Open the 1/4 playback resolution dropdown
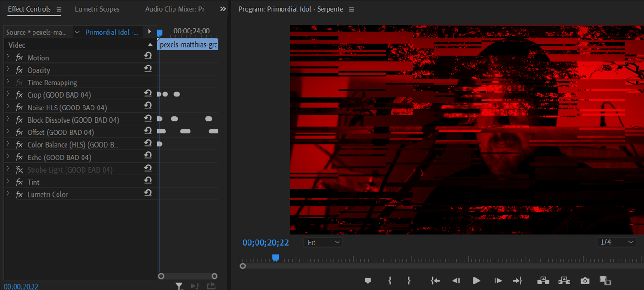 pyautogui.click(x=616, y=242)
